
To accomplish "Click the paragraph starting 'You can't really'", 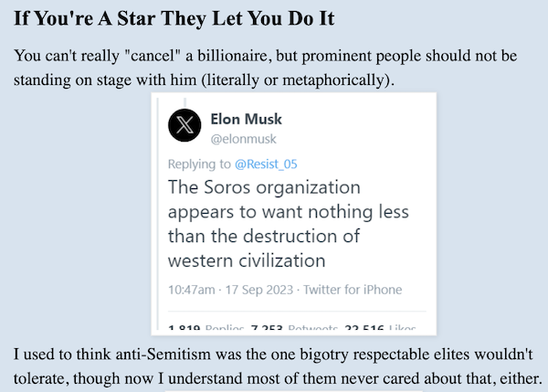I will coord(266,68).
